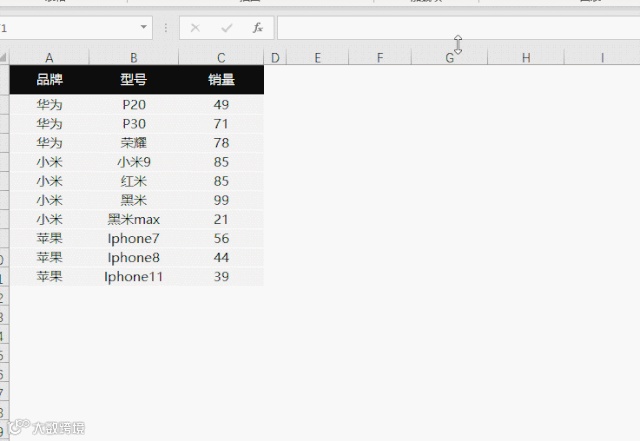Select column D header
Screen dimensions: 640x441
275,58
